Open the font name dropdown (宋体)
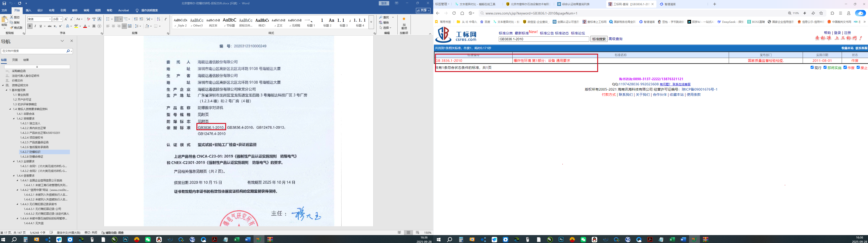Viewport: 868px width, 243px height. click(50, 19)
